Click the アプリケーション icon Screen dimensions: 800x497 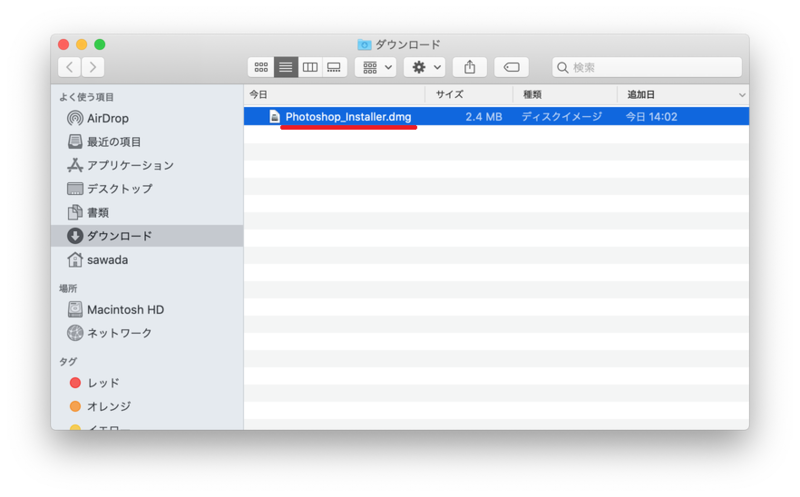coord(75,165)
